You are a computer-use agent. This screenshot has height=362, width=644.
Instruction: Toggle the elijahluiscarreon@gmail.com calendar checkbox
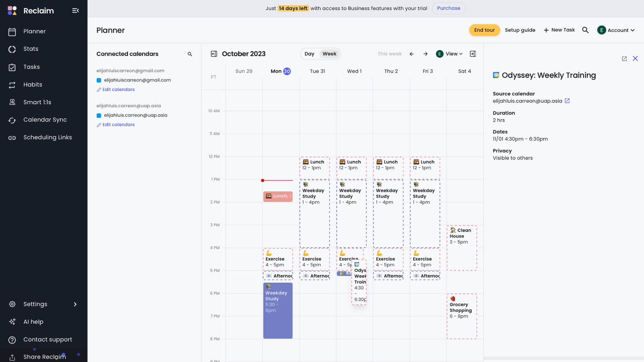click(99, 80)
